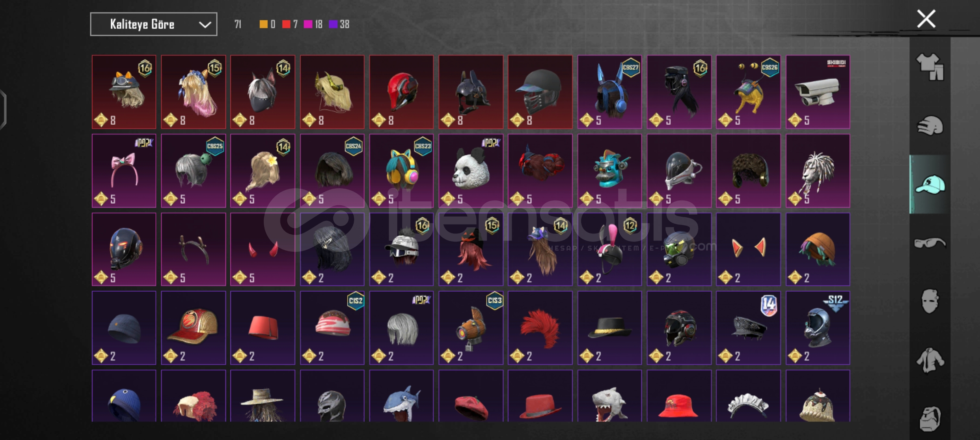The height and width of the screenshot is (440, 980).
Task: Open the backpack category sidebar icon
Action: (930, 418)
